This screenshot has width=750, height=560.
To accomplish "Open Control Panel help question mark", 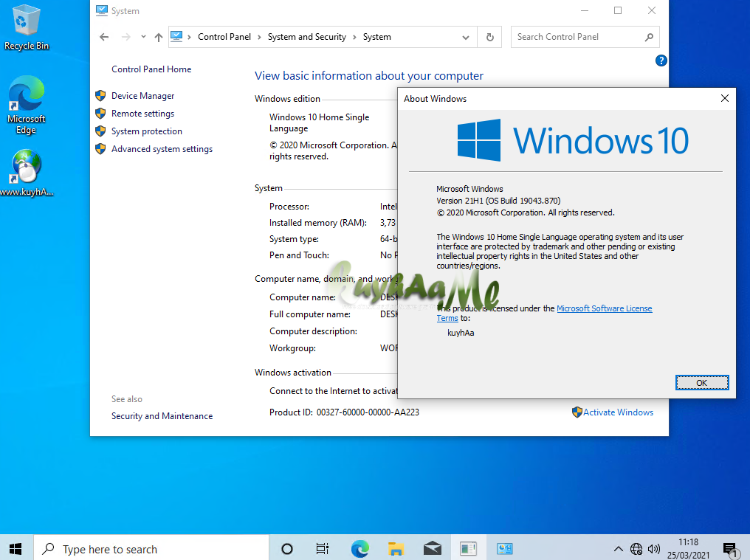I will click(x=661, y=61).
